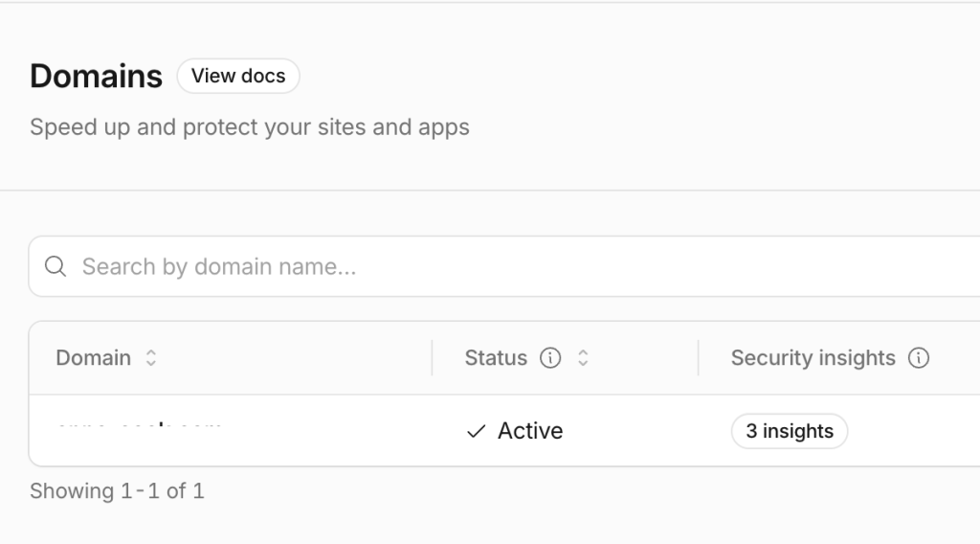Image resolution: width=980 pixels, height=544 pixels.
Task: Click the Domains page heading
Action: (x=97, y=77)
